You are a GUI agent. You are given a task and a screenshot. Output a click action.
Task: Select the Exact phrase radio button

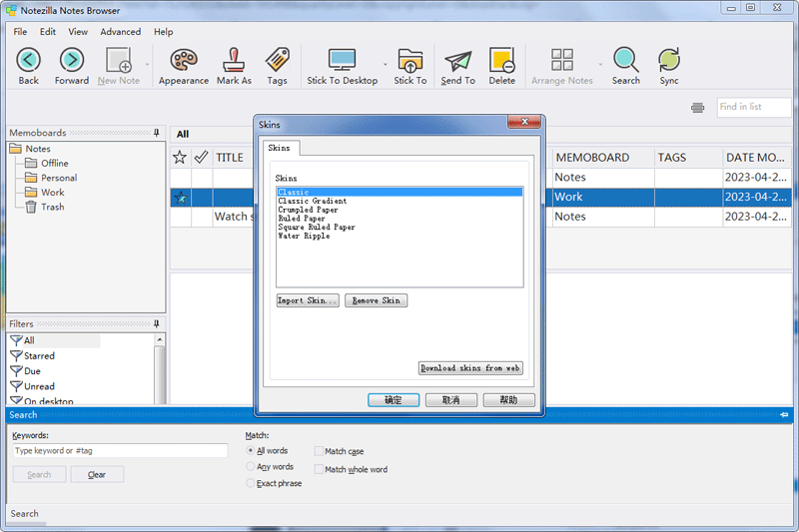pos(251,483)
